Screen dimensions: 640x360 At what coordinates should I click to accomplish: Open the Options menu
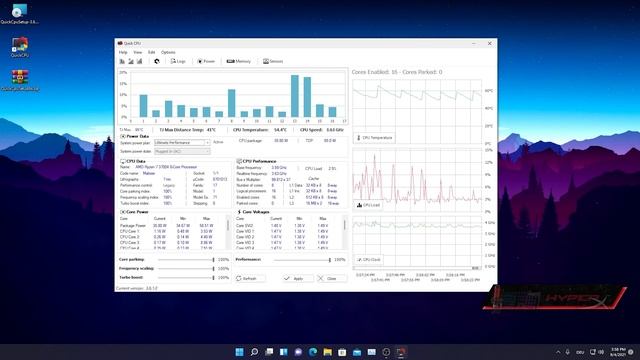(168, 52)
